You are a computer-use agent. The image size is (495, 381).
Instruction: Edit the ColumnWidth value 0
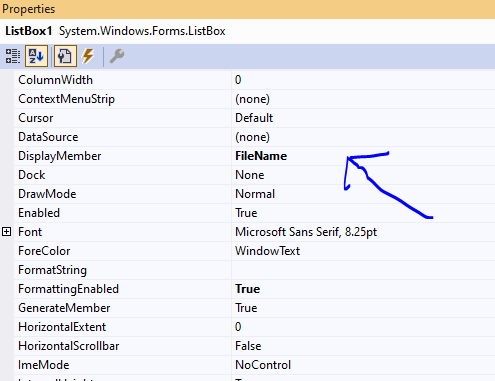point(238,80)
